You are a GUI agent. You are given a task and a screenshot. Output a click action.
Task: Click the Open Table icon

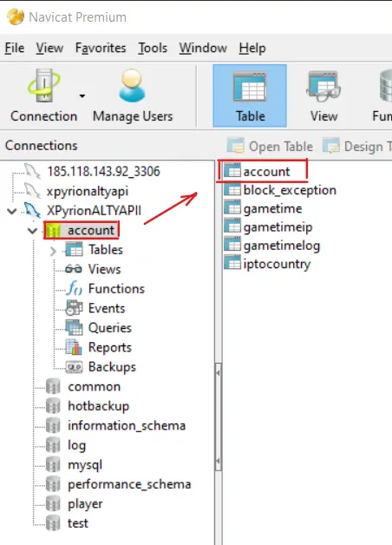click(x=236, y=146)
